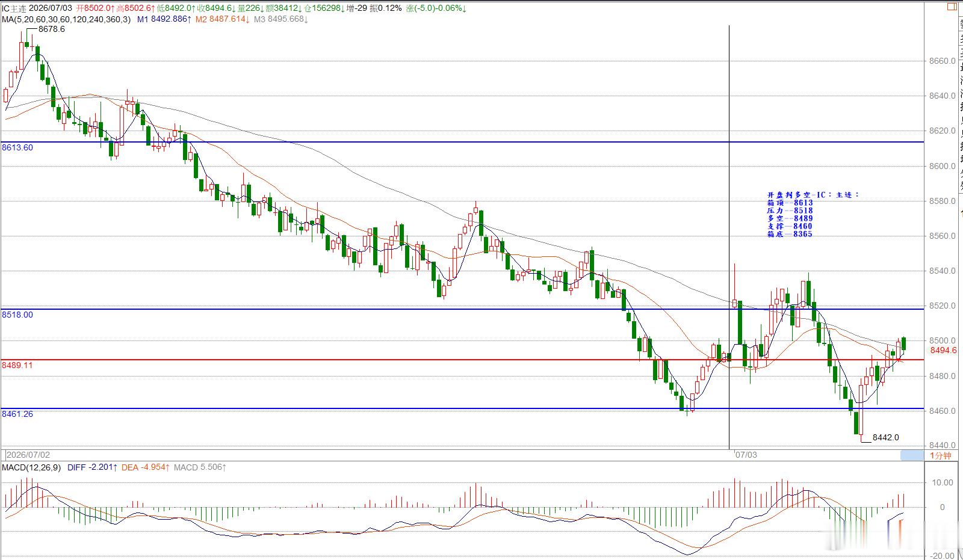Click the 额38412 turnover value
963x560 pixels.
click(x=285, y=8)
